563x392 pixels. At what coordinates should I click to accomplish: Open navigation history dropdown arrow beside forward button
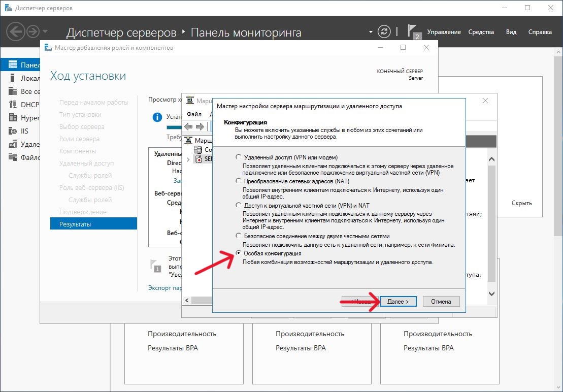(x=46, y=31)
